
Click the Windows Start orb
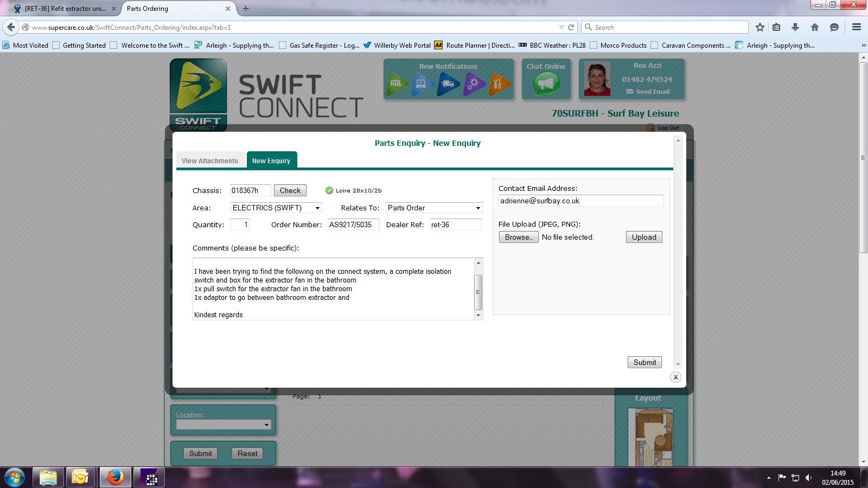[15, 478]
